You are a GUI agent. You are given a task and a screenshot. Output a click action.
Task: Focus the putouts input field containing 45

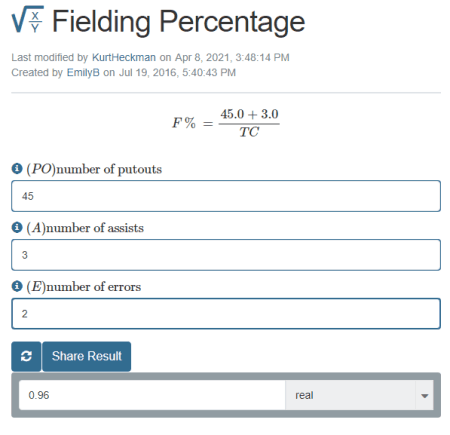tap(226, 196)
